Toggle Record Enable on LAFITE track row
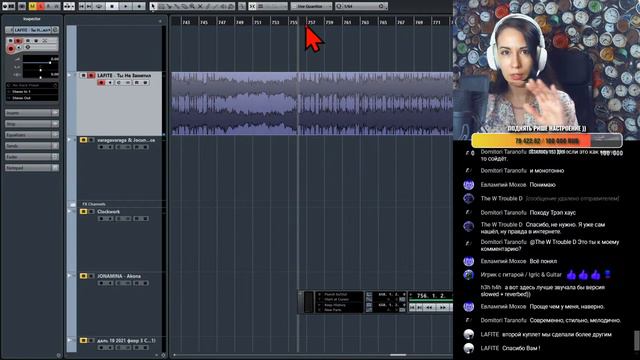Image resolution: width=640 pixels, height=360 pixels. click(101, 83)
